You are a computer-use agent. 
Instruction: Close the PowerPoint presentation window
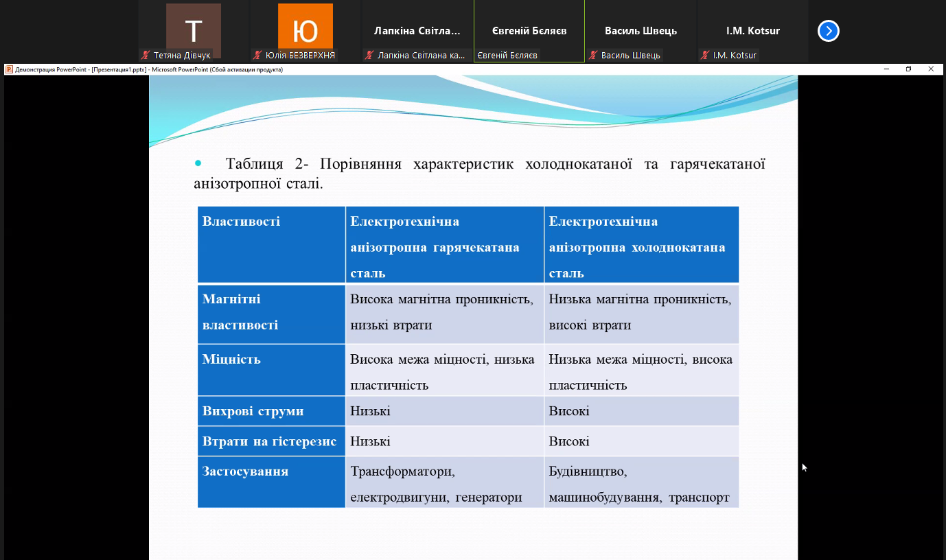tap(931, 69)
